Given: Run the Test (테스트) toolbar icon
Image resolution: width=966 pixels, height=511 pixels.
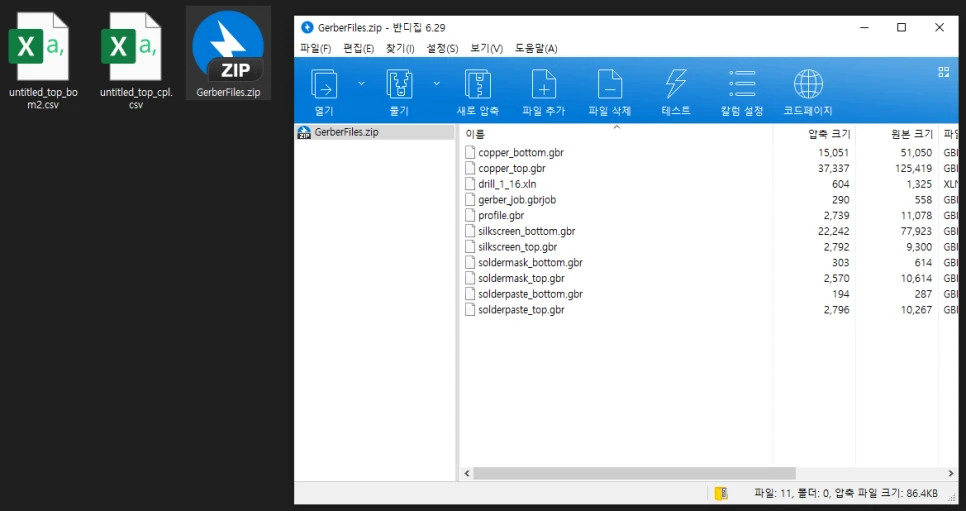Looking at the screenshot, I should 676,84.
